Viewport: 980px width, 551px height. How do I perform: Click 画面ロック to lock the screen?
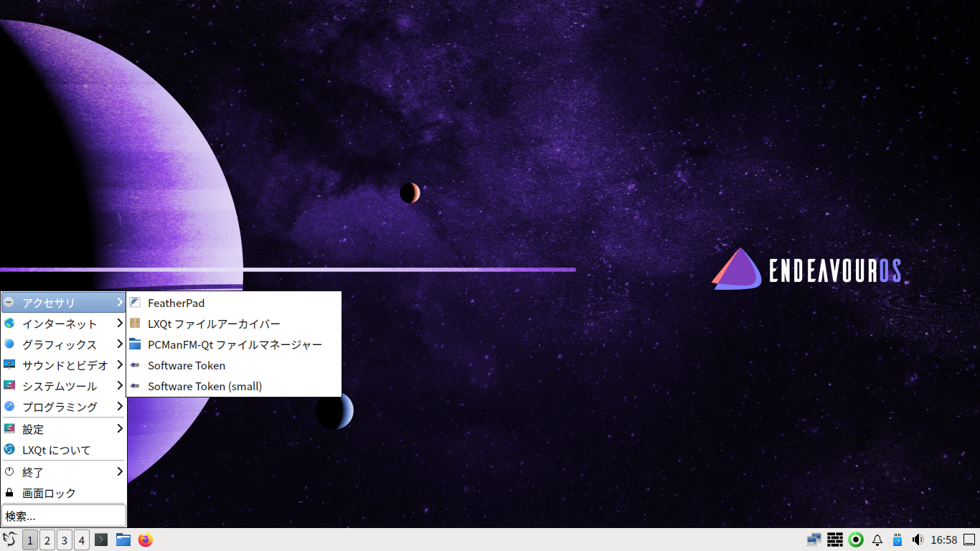click(64, 493)
